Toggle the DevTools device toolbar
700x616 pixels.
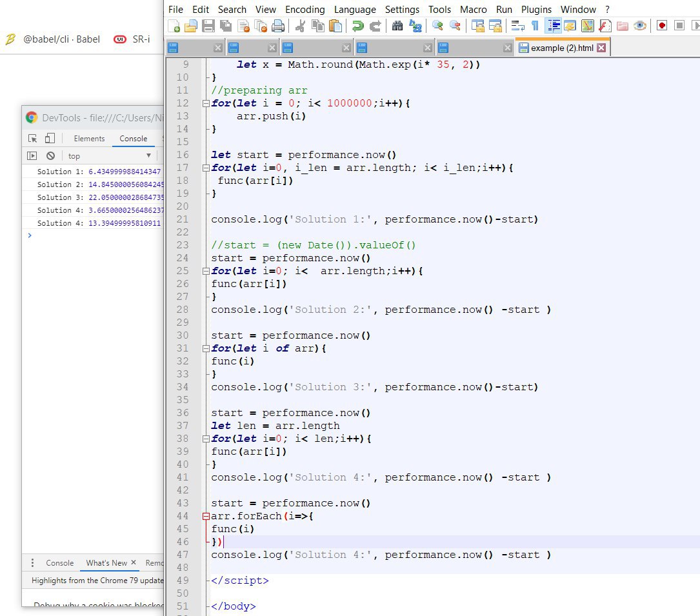(50, 139)
